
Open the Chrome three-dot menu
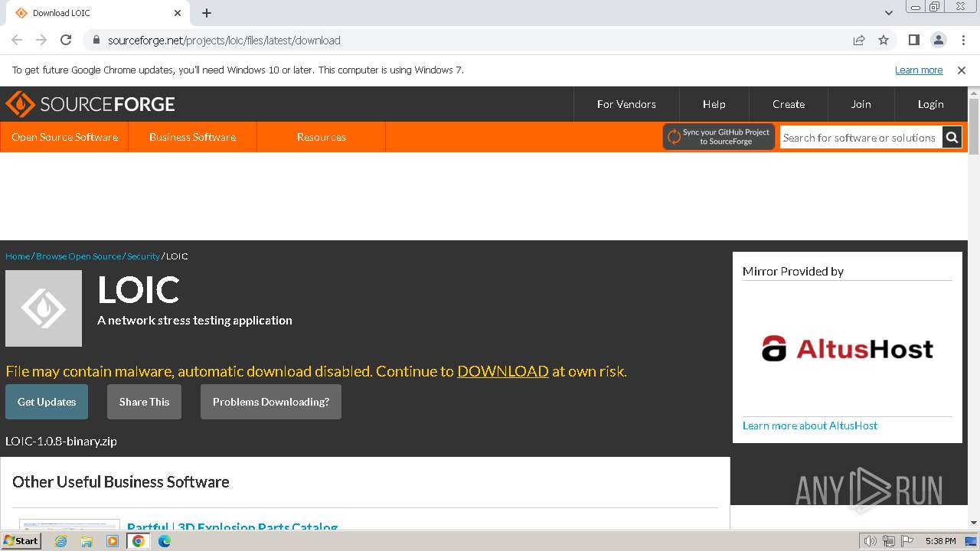pos(962,40)
